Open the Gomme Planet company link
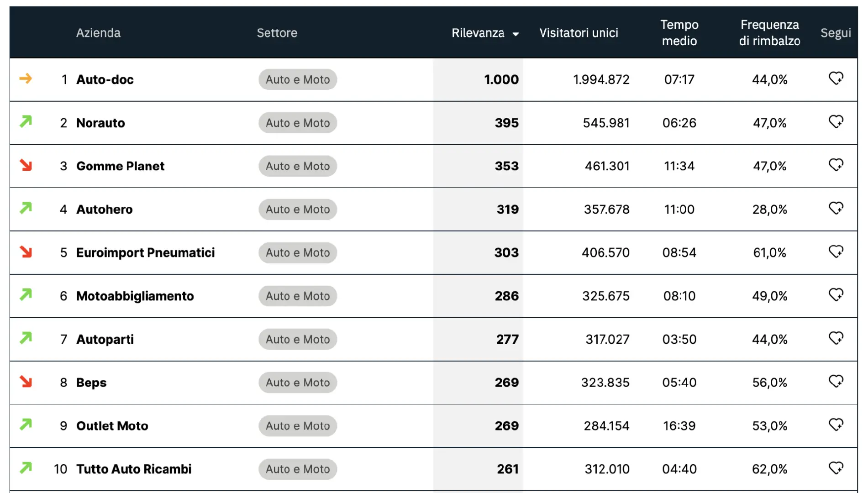 (x=120, y=166)
